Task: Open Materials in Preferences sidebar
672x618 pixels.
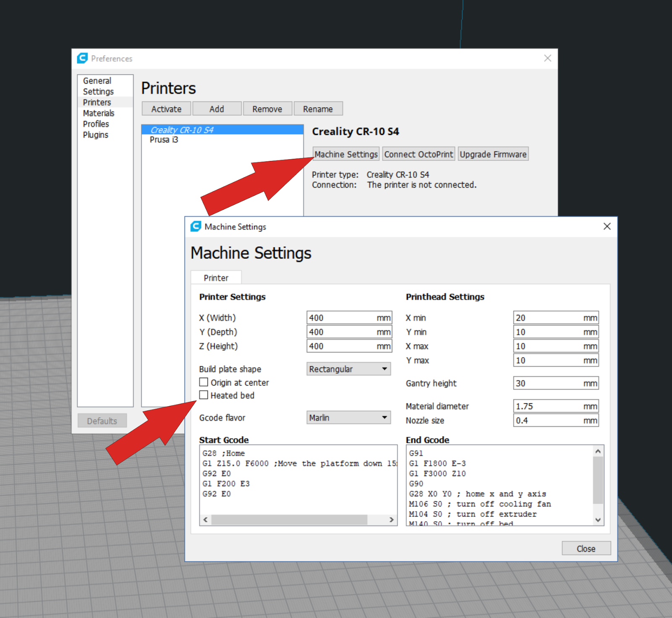Action: pyautogui.click(x=99, y=113)
